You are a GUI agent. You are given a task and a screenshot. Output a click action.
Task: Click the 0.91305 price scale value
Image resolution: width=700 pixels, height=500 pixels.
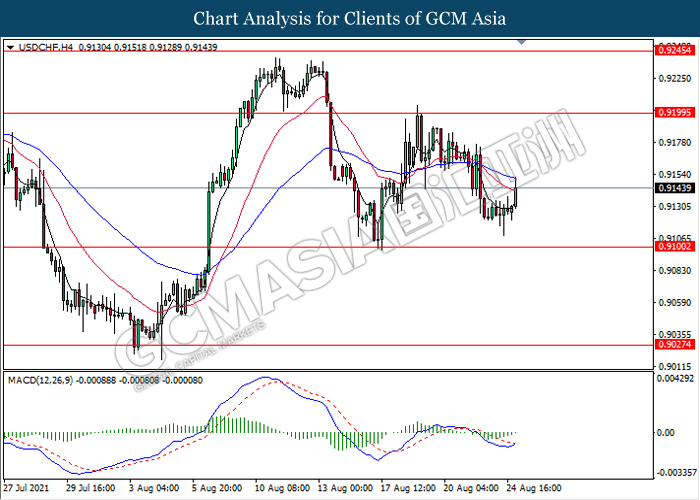675,206
